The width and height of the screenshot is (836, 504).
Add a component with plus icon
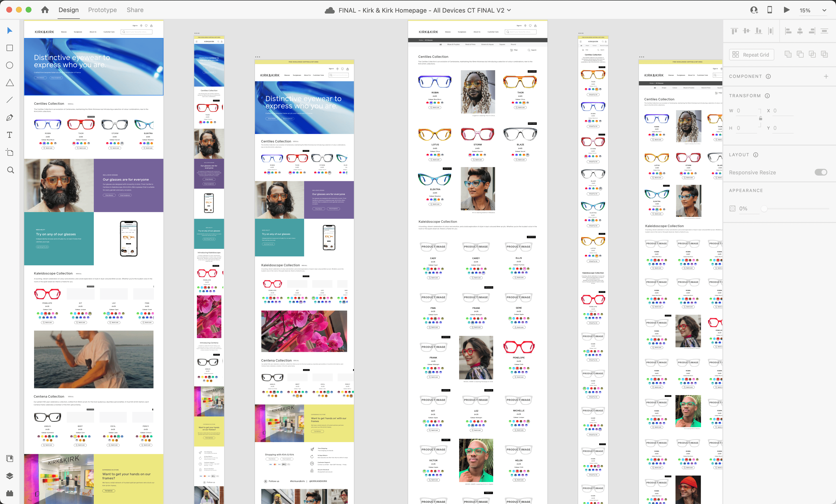[x=826, y=76]
